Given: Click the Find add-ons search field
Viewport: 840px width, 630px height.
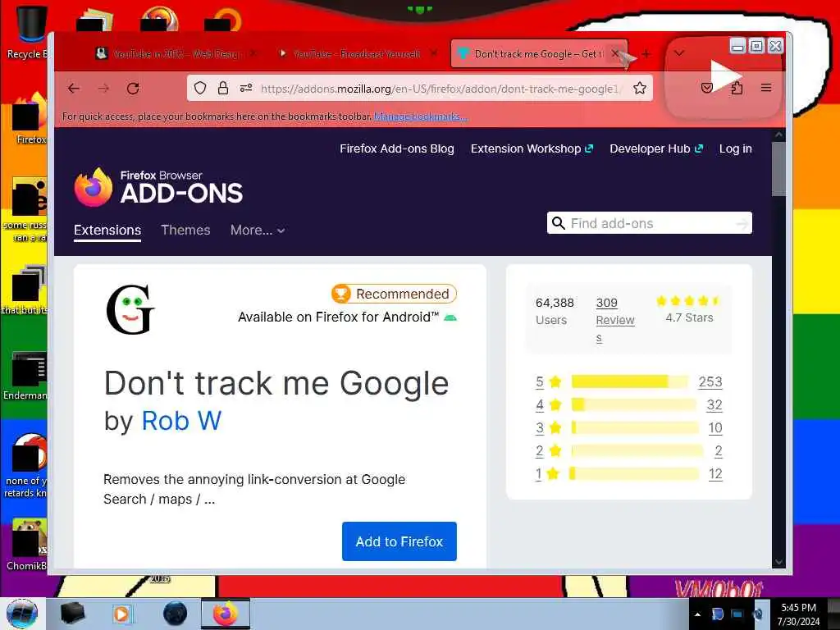Looking at the screenshot, I should (651, 223).
